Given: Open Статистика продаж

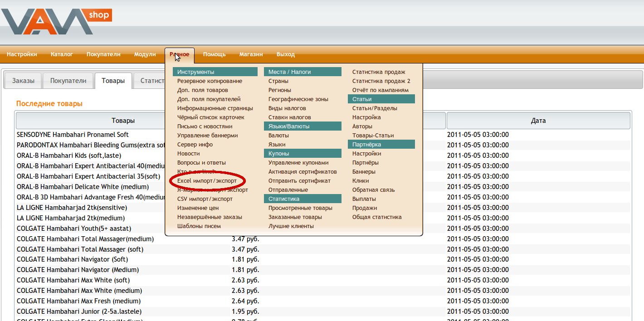Looking at the screenshot, I should click(x=379, y=72).
